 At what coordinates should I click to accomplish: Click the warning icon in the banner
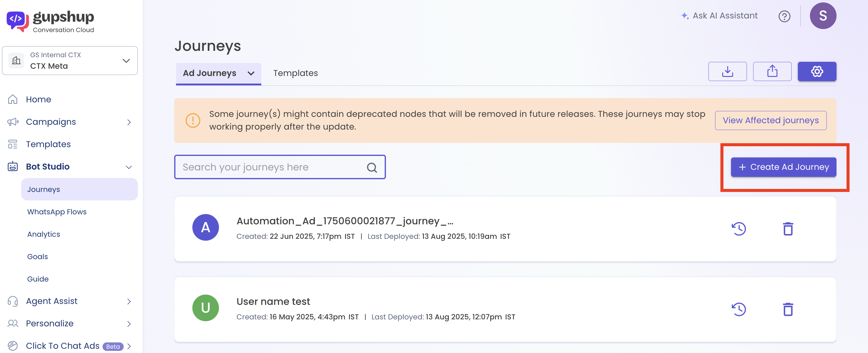tap(193, 120)
